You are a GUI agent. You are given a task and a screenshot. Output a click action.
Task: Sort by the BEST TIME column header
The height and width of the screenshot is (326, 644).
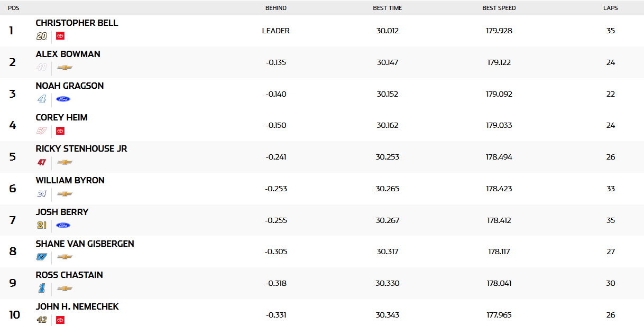tap(387, 8)
